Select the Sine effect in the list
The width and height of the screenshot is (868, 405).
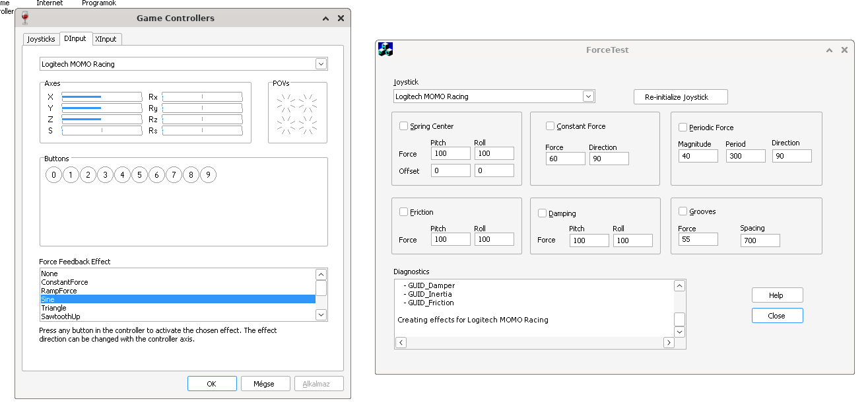[x=178, y=299]
